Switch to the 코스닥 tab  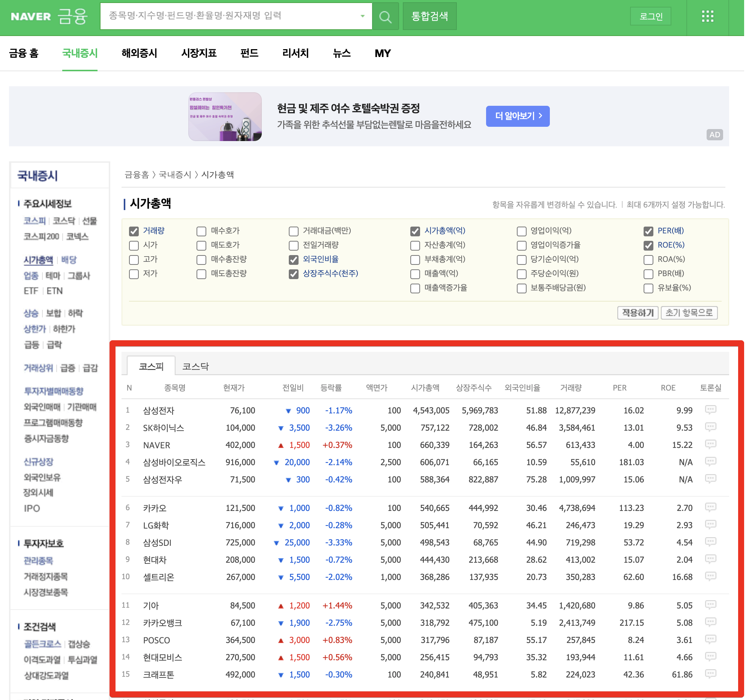[x=195, y=367]
